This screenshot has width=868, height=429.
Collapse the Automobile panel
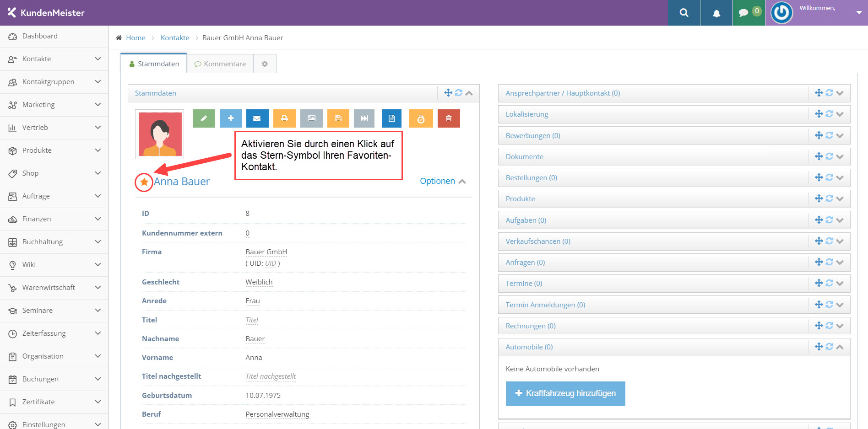point(840,347)
